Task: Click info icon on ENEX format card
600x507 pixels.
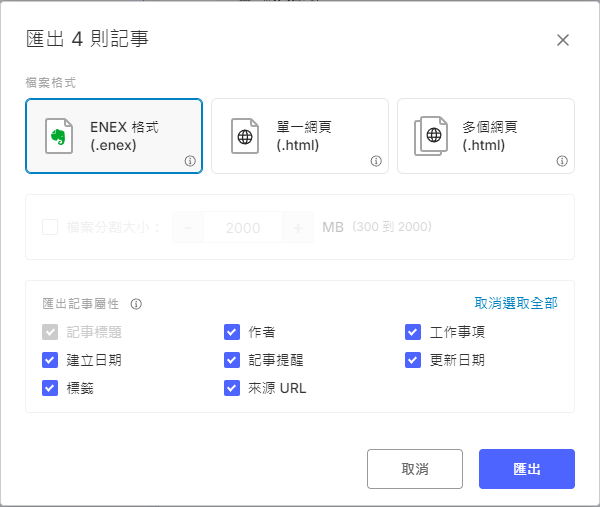Action: point(190,161)
